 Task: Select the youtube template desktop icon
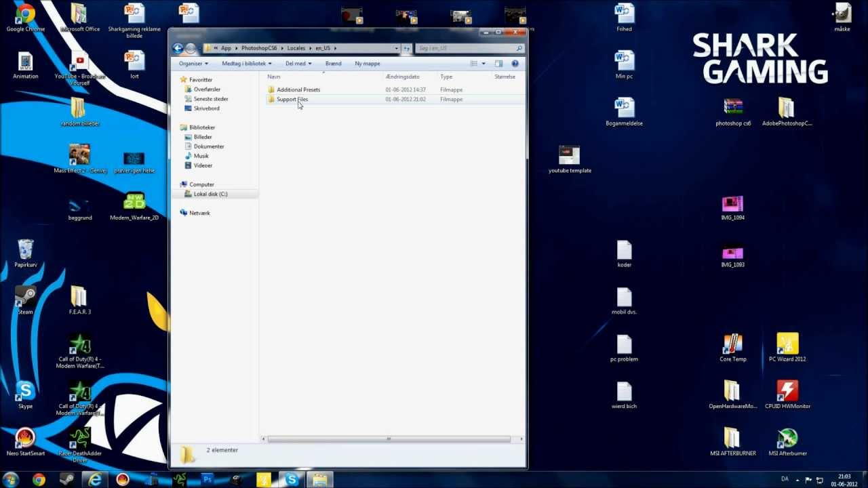point(570,159)
